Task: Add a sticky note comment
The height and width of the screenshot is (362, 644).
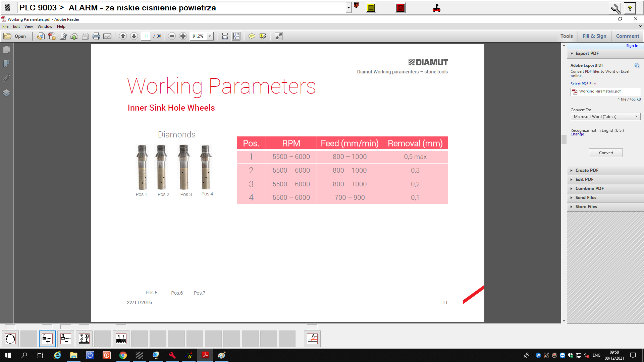Action: [252, 36]
